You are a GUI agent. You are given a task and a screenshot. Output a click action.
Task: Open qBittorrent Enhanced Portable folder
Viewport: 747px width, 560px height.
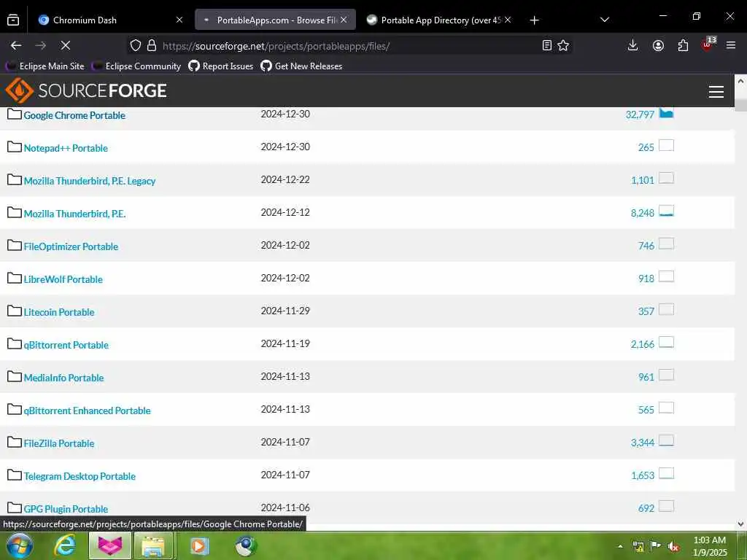pos(88,411)
